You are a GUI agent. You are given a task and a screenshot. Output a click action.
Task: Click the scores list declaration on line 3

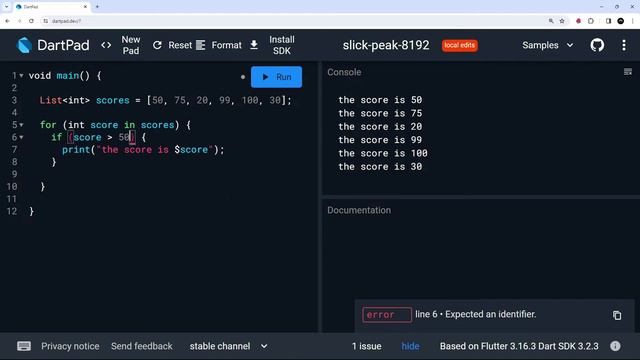click(166, 100)
